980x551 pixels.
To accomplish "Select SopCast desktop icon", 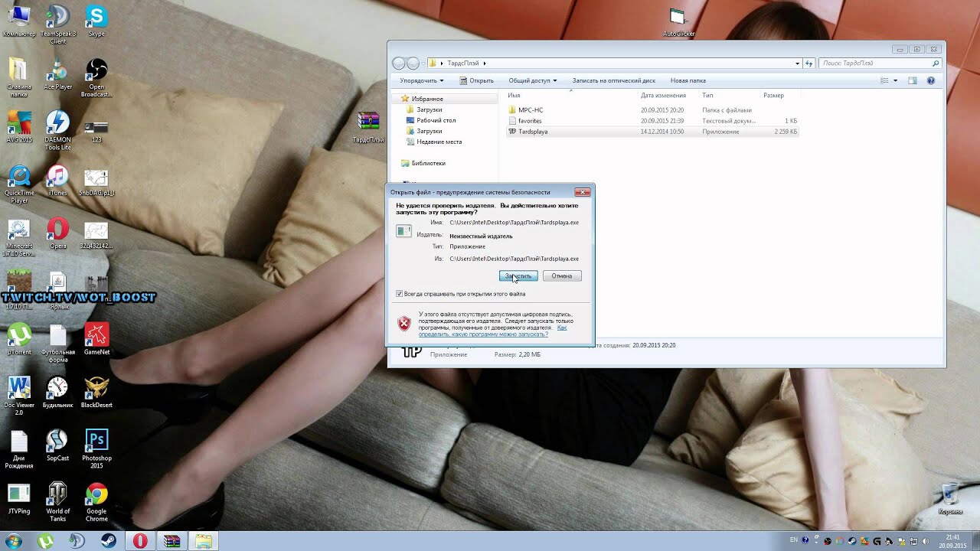I will point(57,445).
